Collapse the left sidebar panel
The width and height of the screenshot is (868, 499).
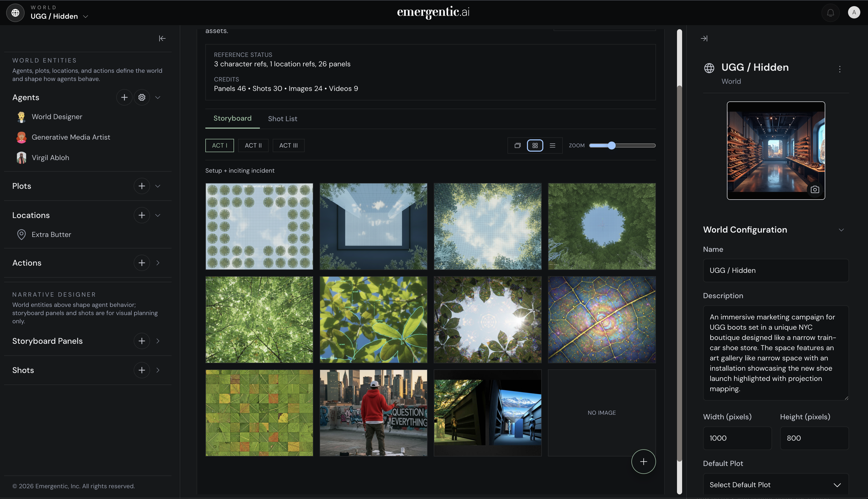tap(162, 38)
